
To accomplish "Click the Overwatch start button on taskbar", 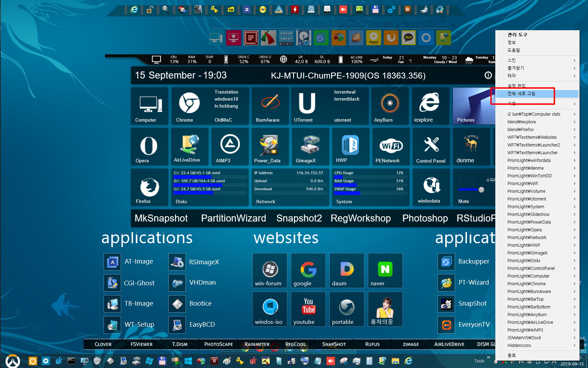I will pyautogui.click(x=13, y=361).
